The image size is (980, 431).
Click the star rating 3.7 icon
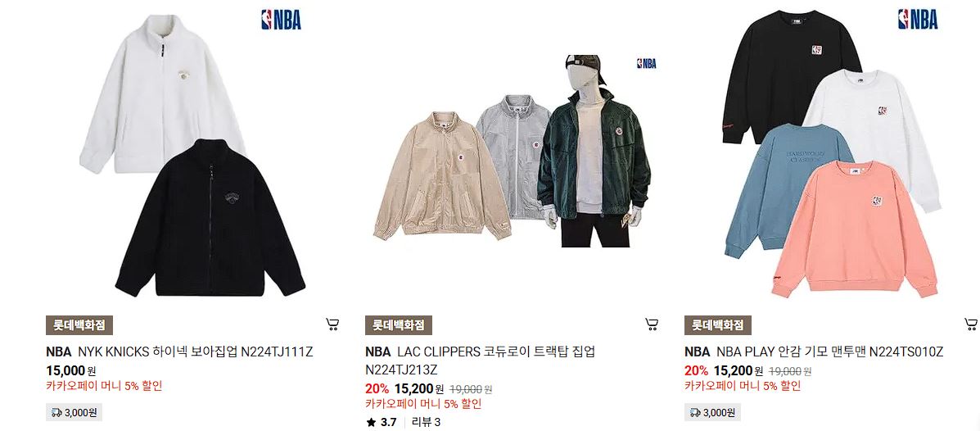coord(371,422)
